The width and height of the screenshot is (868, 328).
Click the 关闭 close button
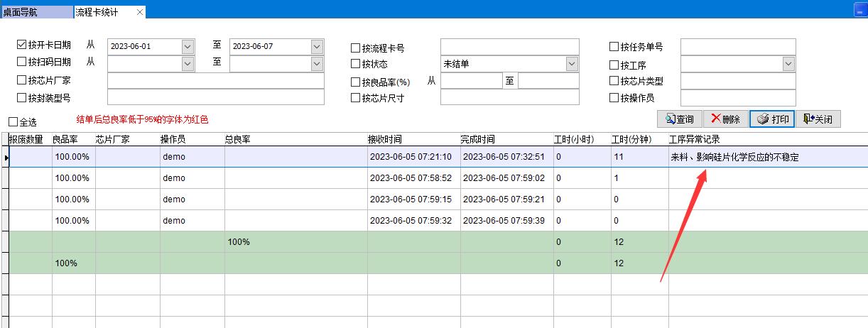pyautogui.click(x=818, y=119)
